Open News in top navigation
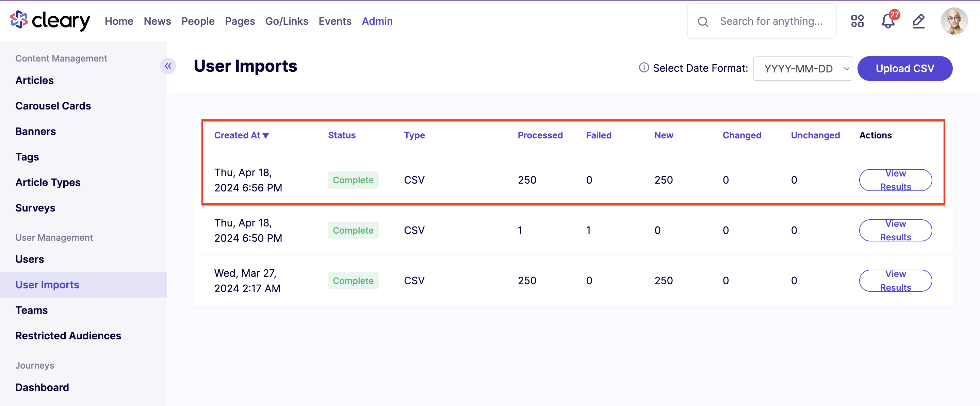The width and height of the screenshot is (980, 406). pyautogui.click(x=157, y=21)
